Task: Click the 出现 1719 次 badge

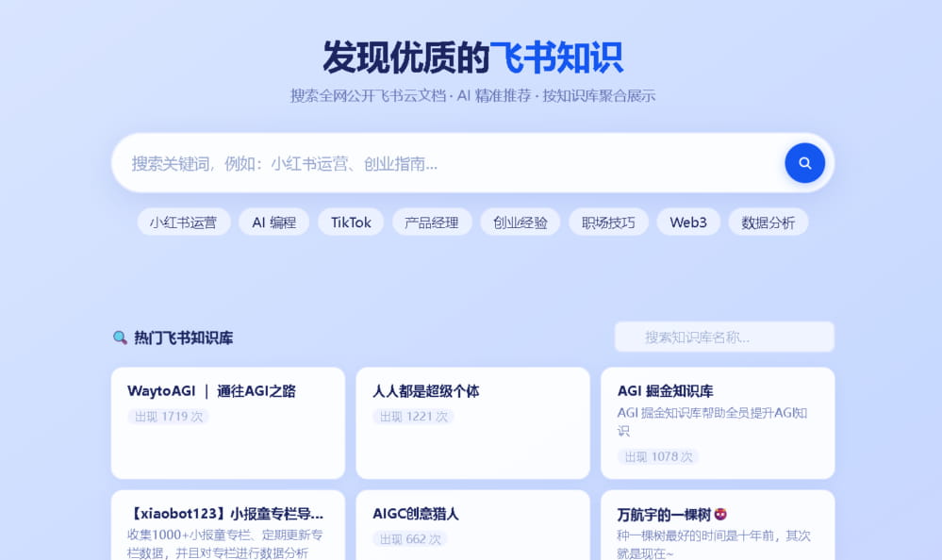Action: (169, 417)
